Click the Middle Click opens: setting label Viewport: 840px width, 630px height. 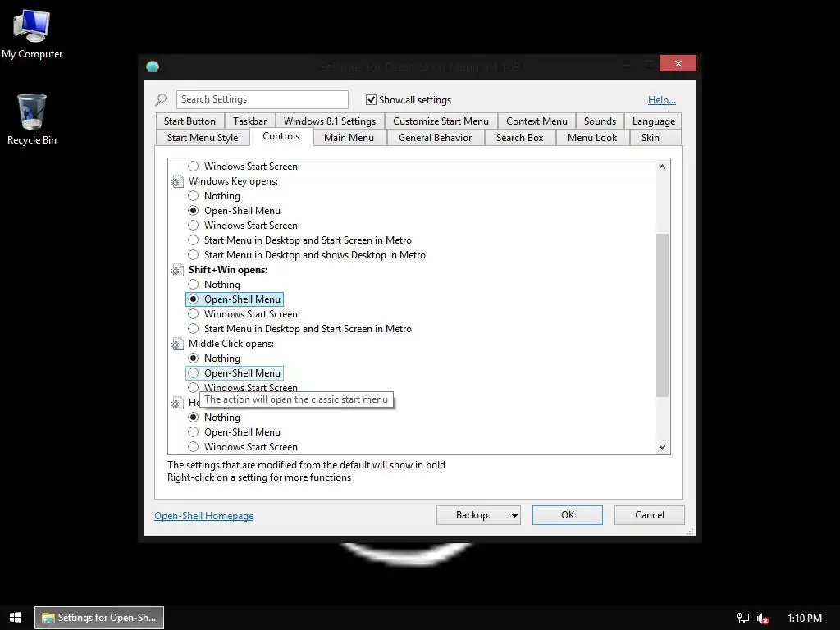231,344
